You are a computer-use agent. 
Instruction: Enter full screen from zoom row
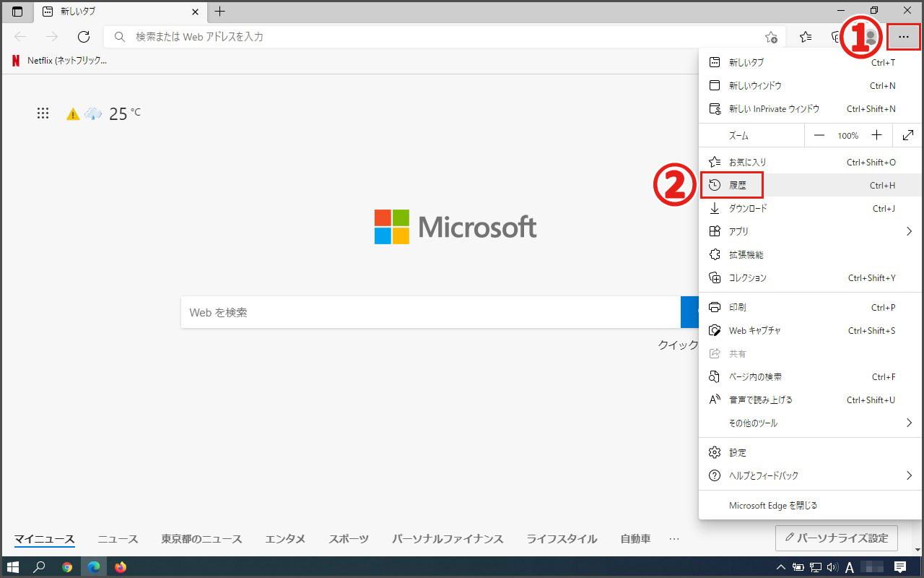coord(908,135)
